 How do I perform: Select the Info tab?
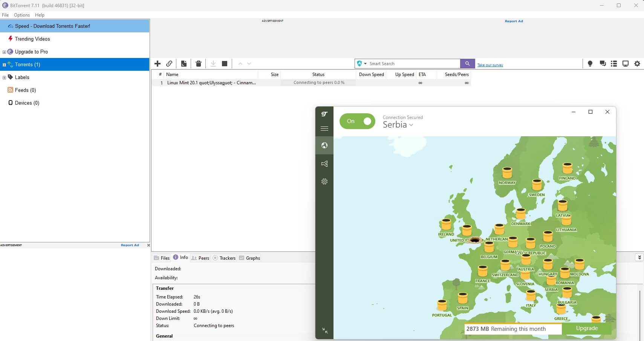[181, 257]
